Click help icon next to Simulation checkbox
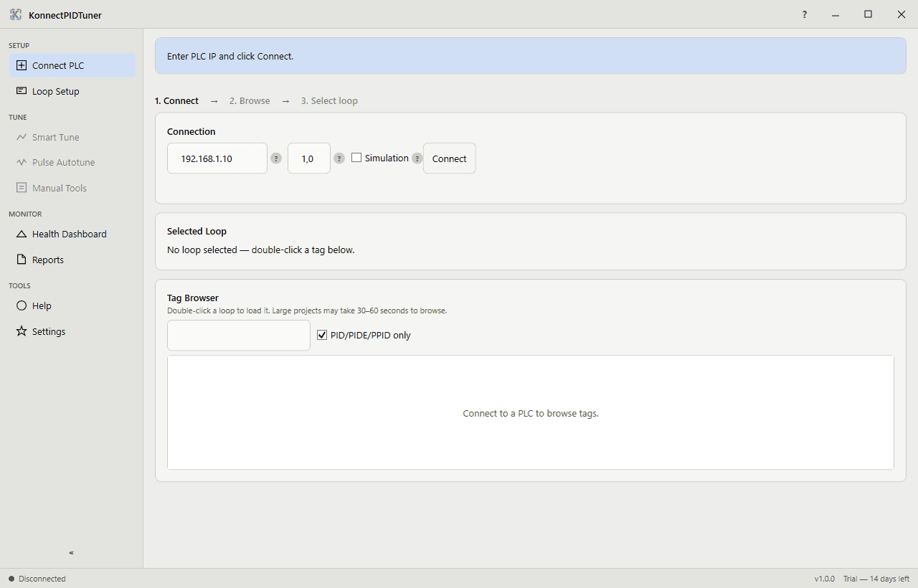The image size is (918, 588). point(417,158)
